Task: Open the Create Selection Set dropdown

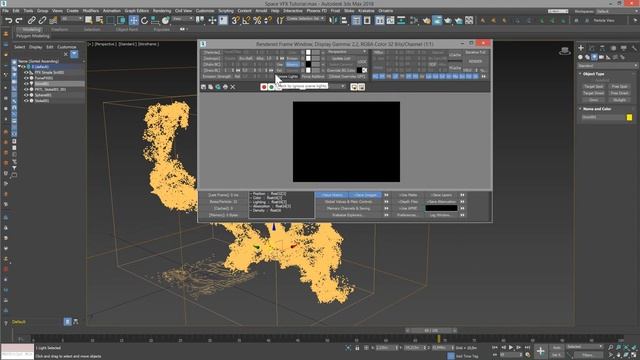Action: pos(305,19)
